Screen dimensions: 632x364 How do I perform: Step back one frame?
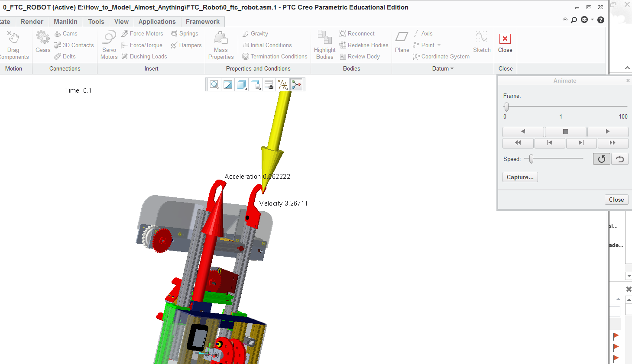549,142
